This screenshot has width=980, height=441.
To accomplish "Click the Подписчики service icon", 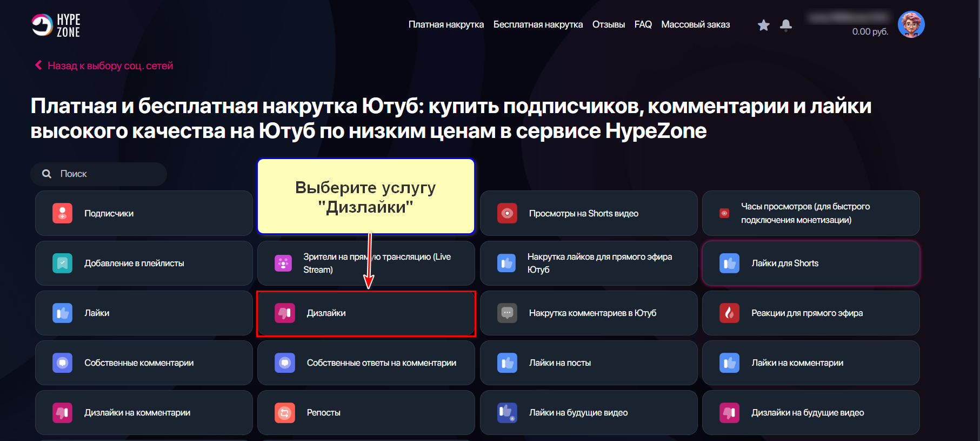I will click(x=62, y=213).
